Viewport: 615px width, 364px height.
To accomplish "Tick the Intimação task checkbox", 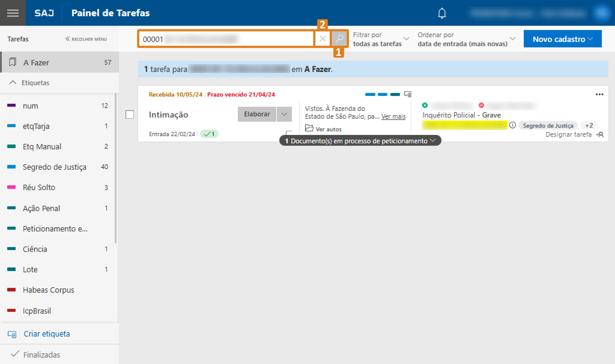I will point(130,115).
